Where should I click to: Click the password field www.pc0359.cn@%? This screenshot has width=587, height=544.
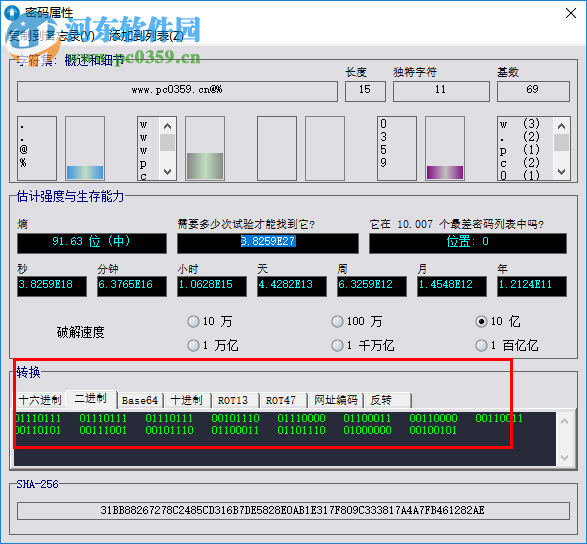pos(177,91)
